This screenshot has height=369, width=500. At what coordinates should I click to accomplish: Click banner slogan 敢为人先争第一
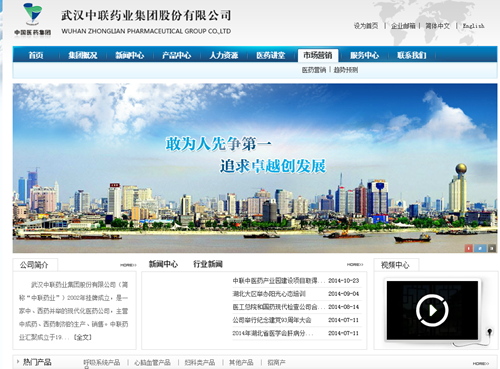click(219, 144)
